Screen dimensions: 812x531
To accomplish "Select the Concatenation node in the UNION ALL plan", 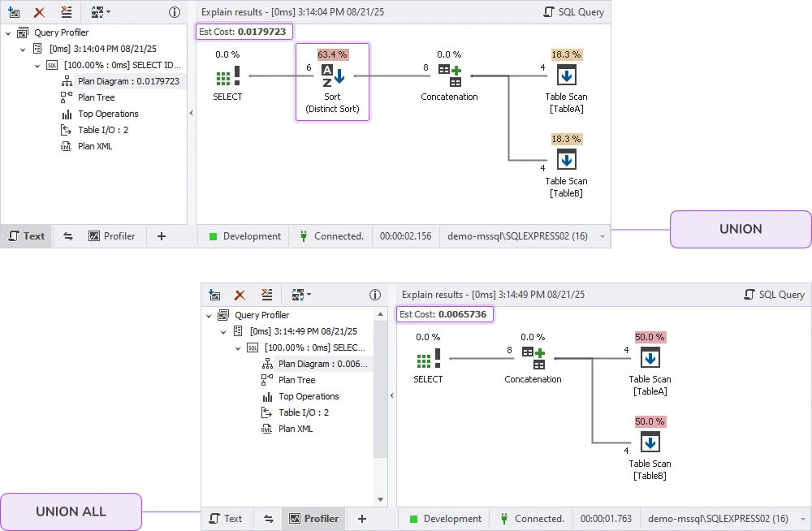I will point(533,359).
